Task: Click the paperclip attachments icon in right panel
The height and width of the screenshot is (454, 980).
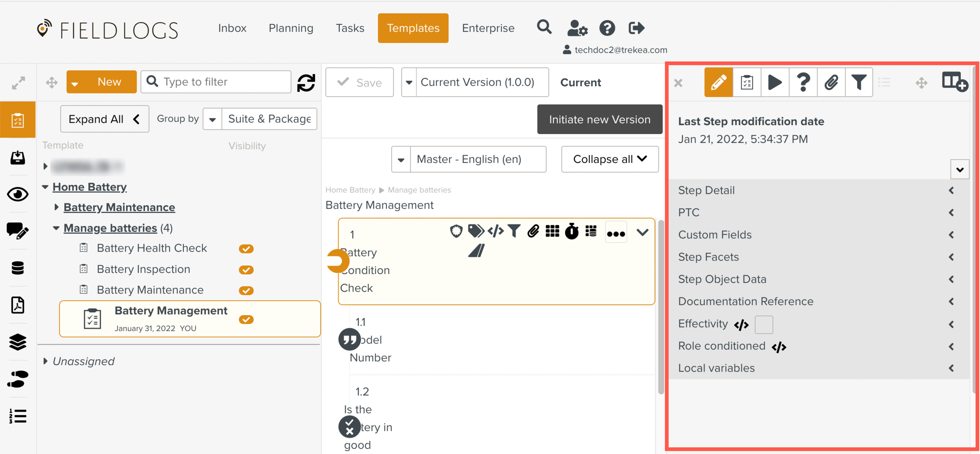Action: coord(831,82)
